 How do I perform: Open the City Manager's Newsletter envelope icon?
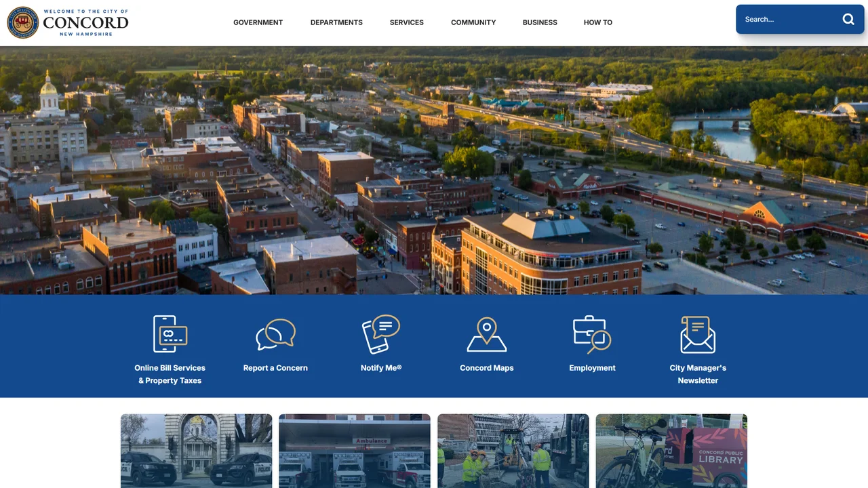pos(698,334)
